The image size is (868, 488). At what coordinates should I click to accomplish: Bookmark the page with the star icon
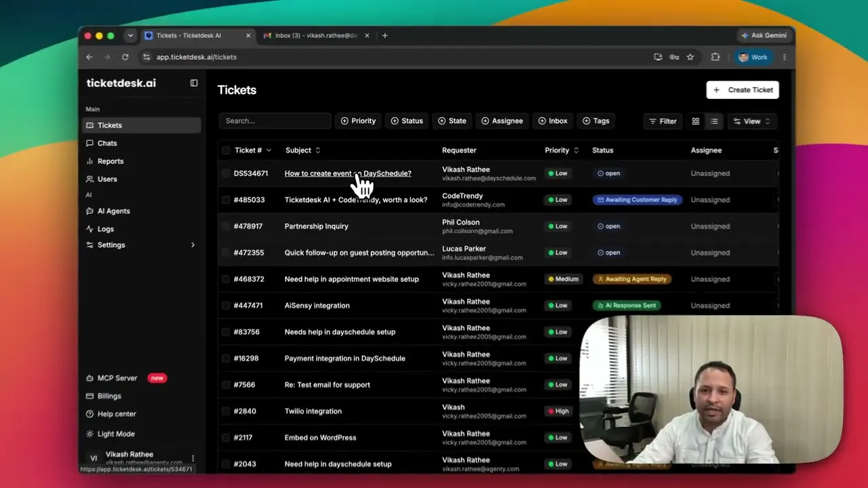[x=690, y=57]
